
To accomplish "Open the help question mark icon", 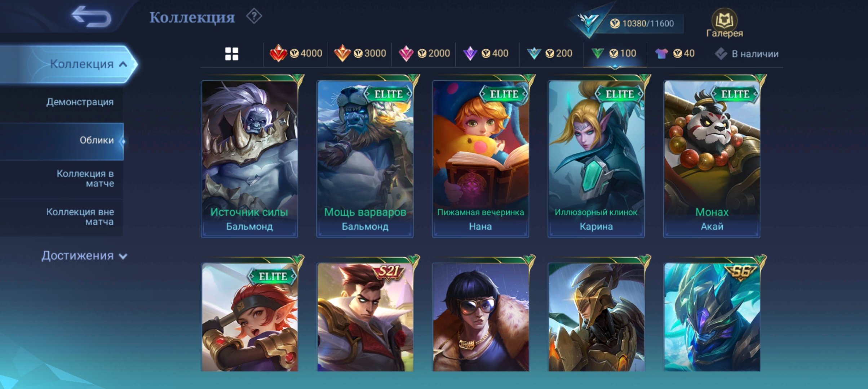I will [x=254, y=16].
